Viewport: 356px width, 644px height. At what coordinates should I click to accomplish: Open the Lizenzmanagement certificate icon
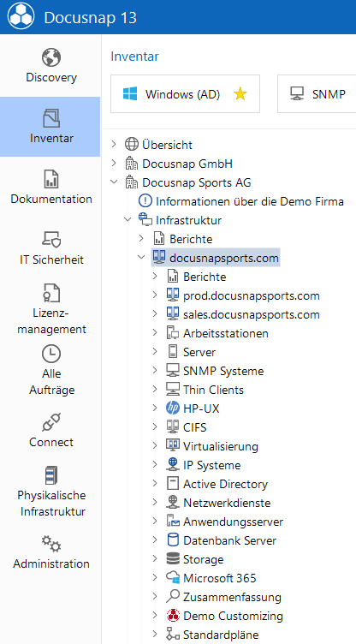coord(51,293)
